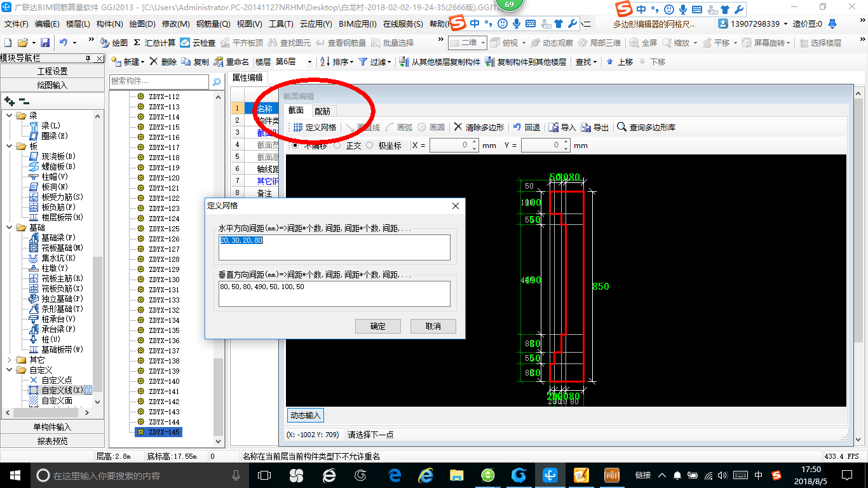Click 清除多边形 clear polygon tool

[x=478, y=127]
